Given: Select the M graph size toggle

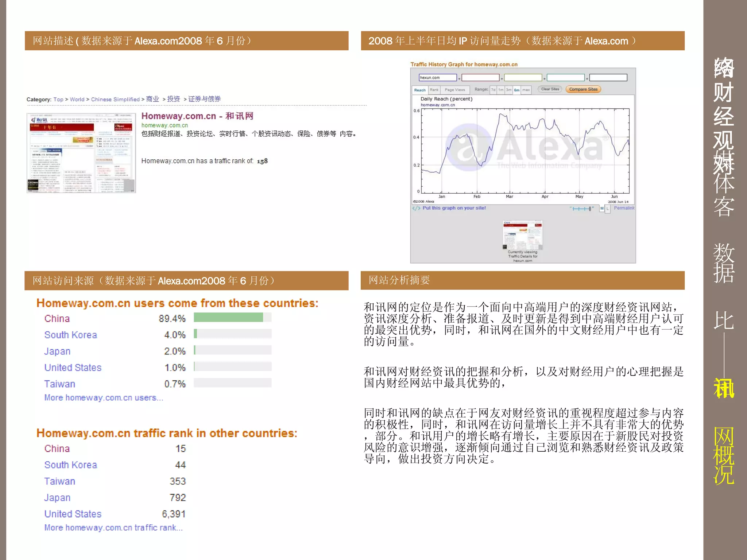Looking at the screenshot, I should pyautogui.click(x=602, y=208).
